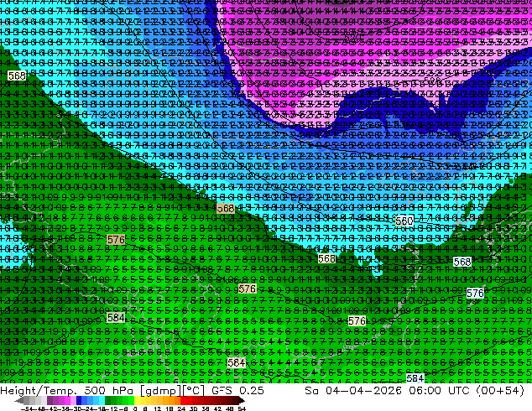Click the 568 label in the tan box on the cyan-green boundary

[x=226, y=208]
